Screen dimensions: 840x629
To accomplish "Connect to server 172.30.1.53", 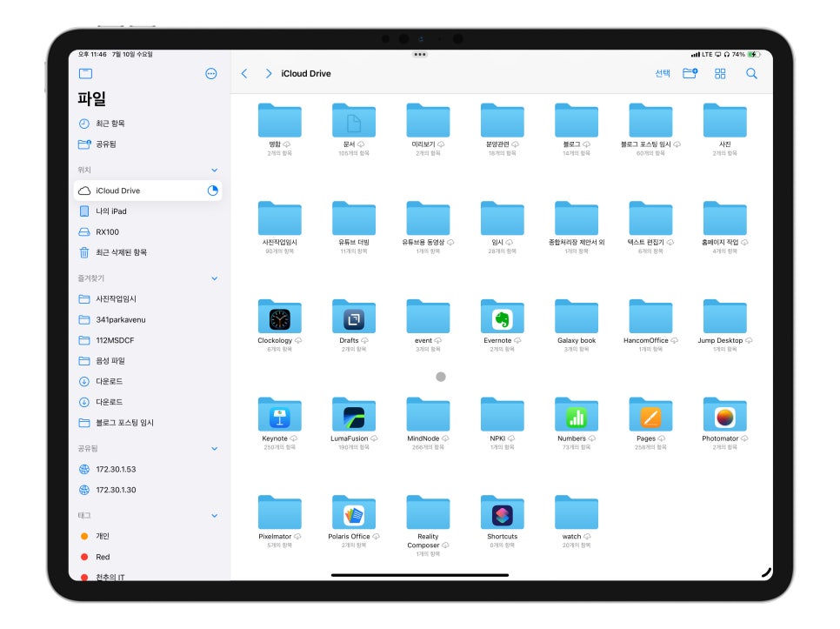I will tap(147, 469).
